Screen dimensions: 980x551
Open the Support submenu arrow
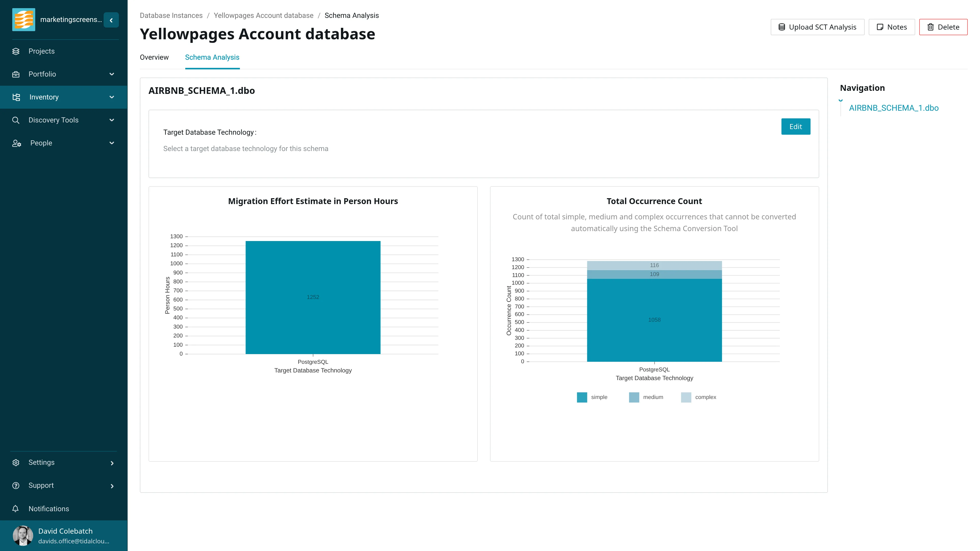pyautogui.click(x=112, y=486)
